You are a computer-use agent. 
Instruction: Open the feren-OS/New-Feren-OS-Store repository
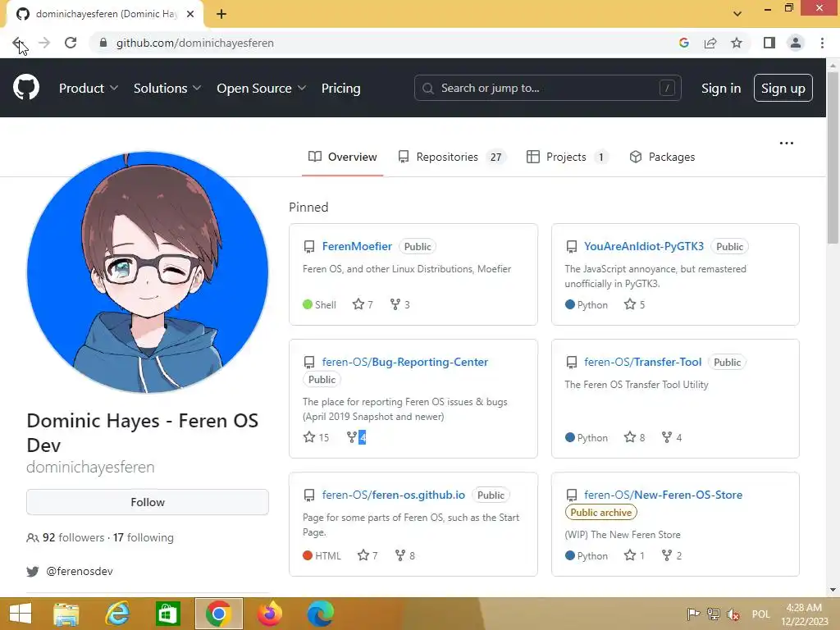(663, 495)
